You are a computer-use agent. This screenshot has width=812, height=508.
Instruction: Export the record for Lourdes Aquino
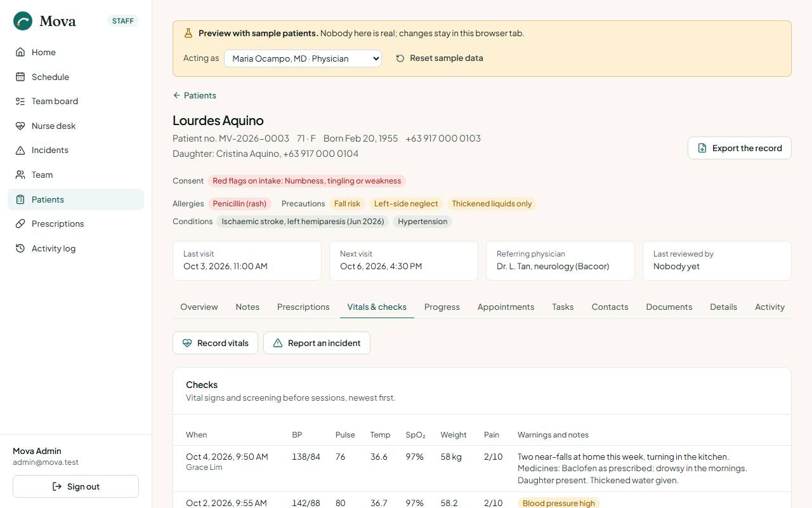739,148
